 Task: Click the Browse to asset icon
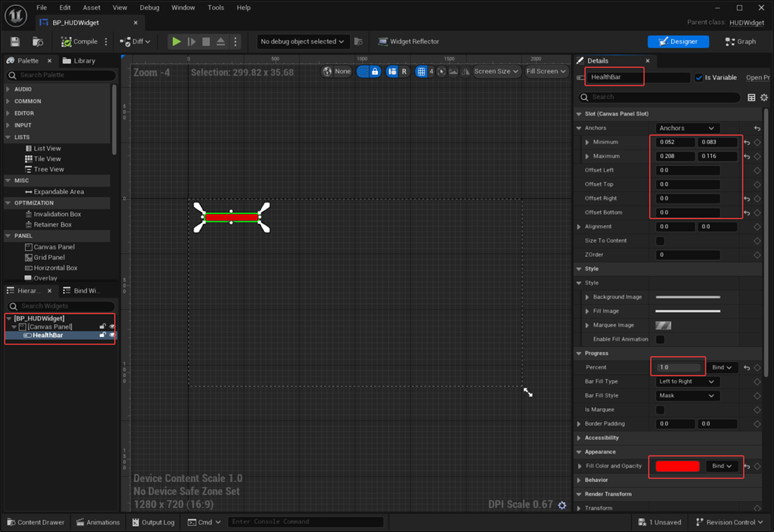[x=38, y=42]
